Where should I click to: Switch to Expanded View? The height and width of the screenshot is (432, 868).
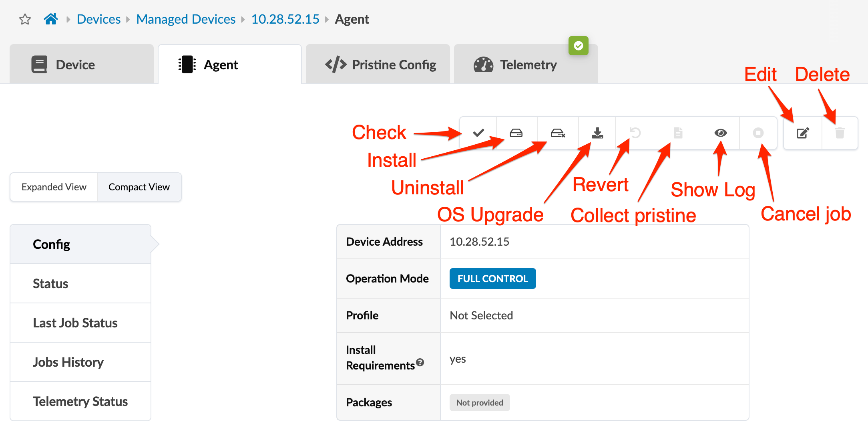coord(54,187)
